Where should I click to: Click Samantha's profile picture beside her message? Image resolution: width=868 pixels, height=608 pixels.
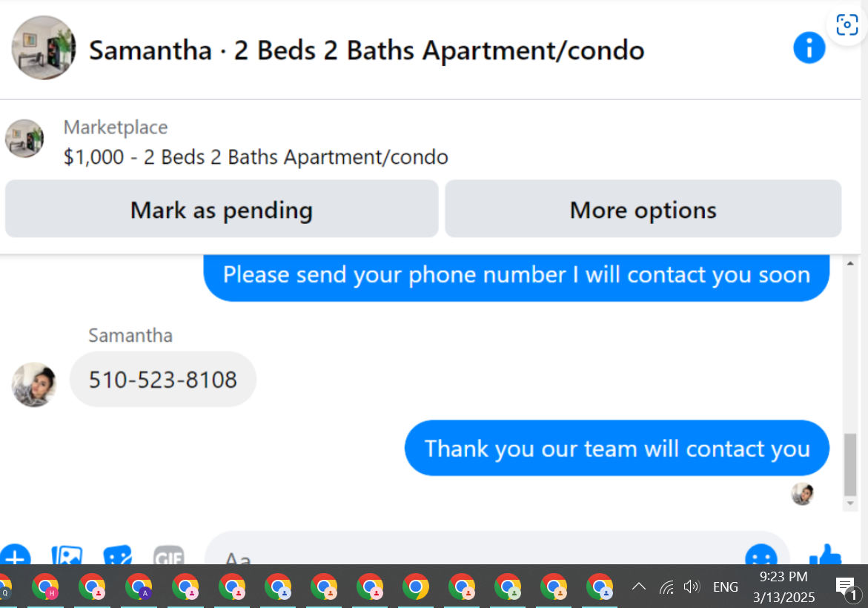coord(34,384)
